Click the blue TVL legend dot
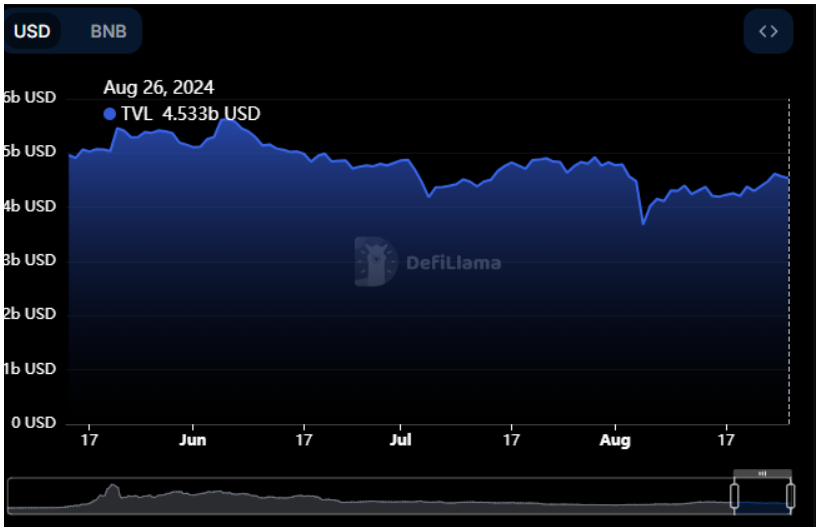Viewport: 820px width, 531px height. [x=109, y=114]
